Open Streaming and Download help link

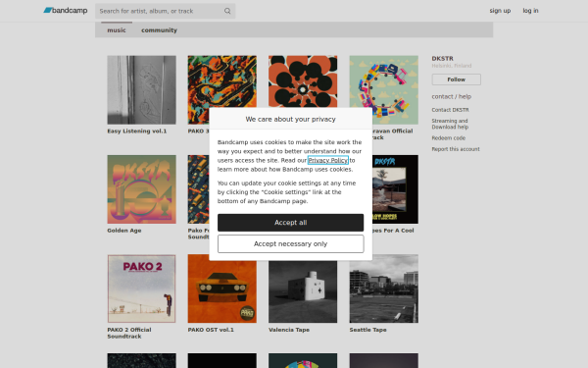click(450, 124)
